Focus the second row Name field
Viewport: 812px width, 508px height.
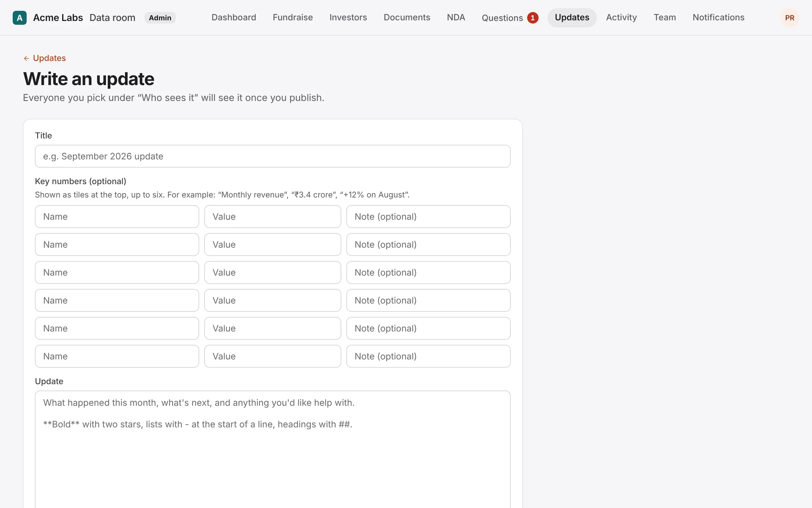click(117, 244)
